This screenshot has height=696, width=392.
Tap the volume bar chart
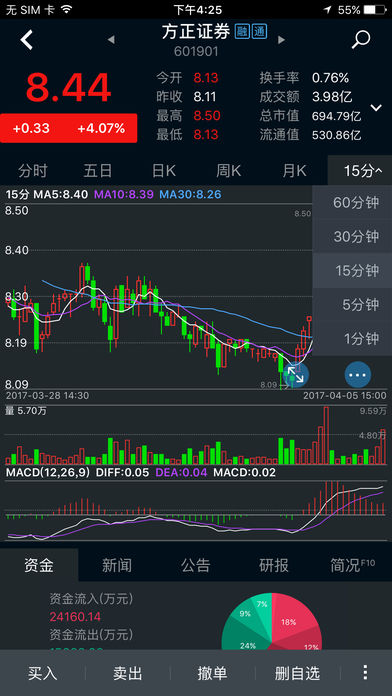point(196,435)
